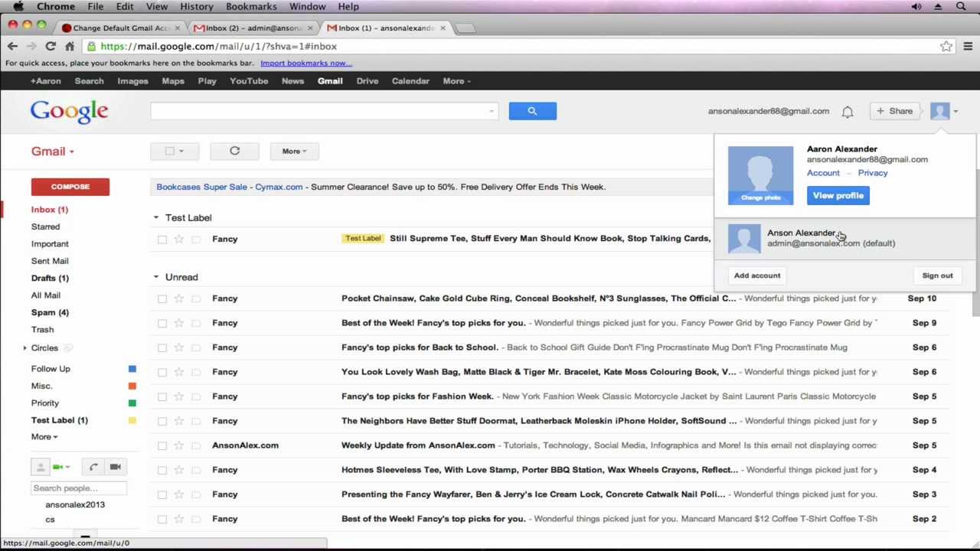
Task: Click the macOS volume icon
Action: 916,7
